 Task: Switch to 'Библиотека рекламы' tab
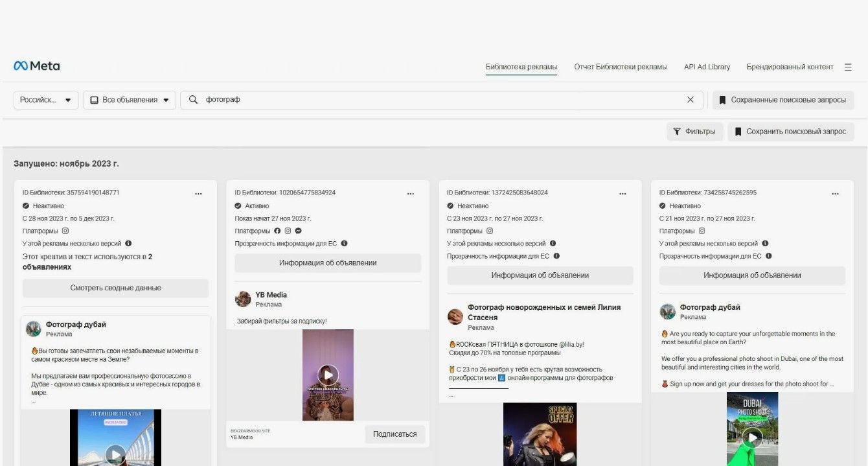[x=521, y=67]
